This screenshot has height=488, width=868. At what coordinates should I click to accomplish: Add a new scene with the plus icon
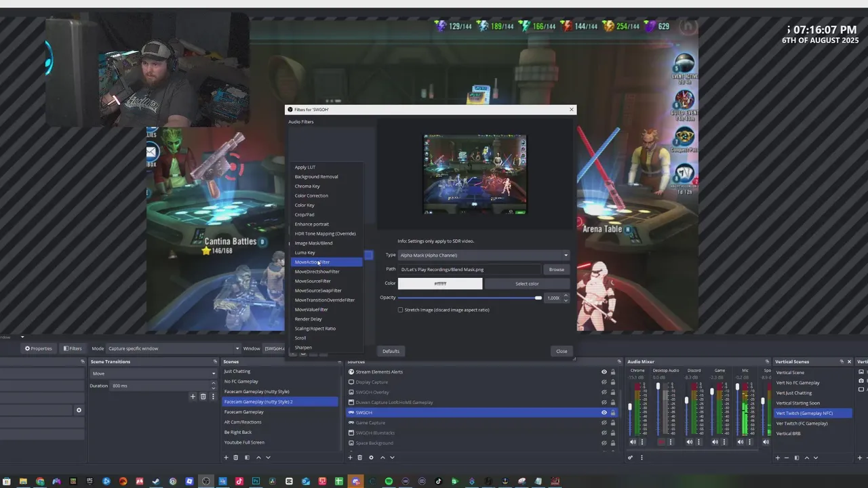point(226,457)
